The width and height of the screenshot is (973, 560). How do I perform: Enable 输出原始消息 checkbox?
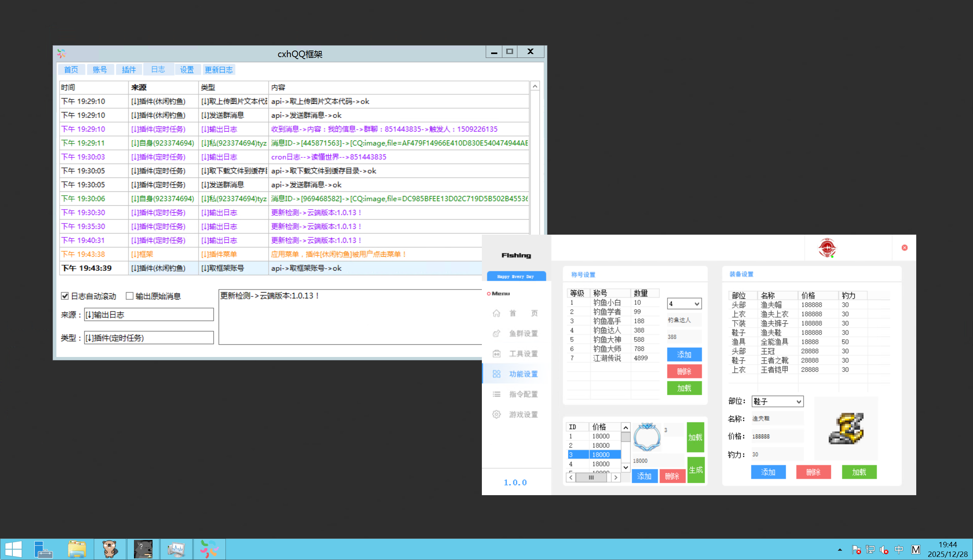click(130, 296)
